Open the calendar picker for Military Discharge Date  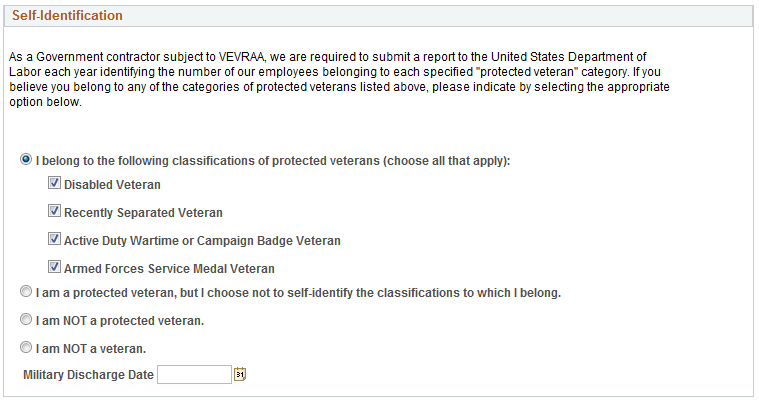240,374
